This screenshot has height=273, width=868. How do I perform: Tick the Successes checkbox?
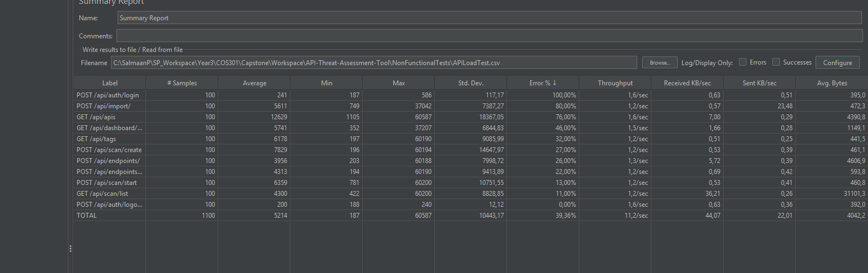coord(776,62)
